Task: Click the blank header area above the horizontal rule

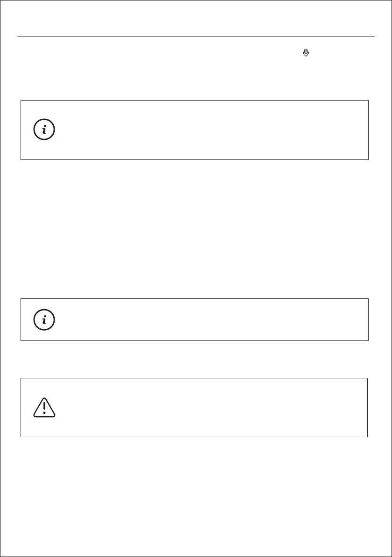Action: tap(196, 19)
